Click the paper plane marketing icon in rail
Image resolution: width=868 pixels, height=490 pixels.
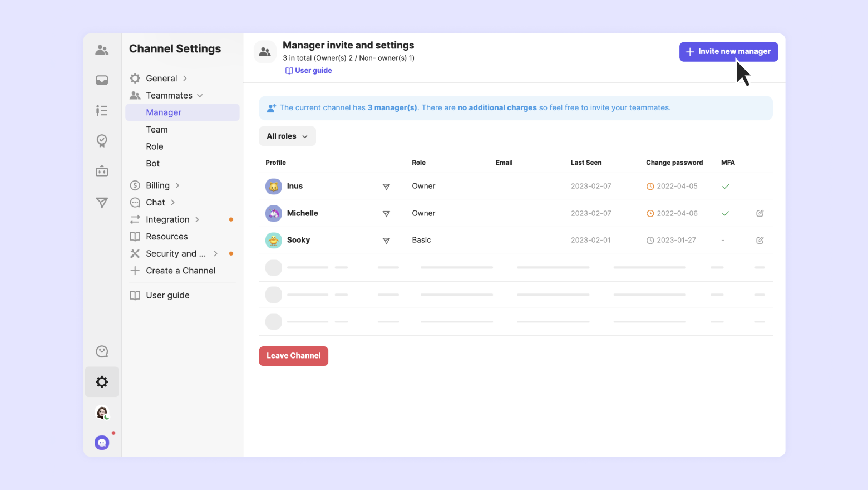pyautogui.click(x=102, y=203)
